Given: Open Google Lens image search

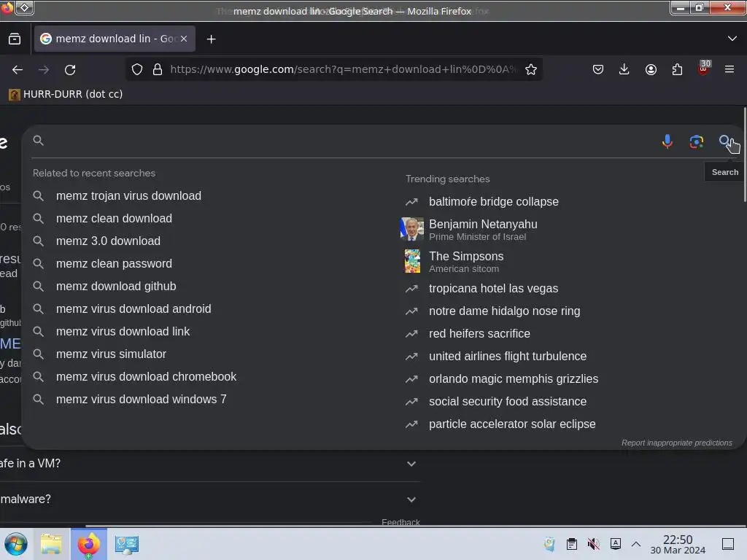Looking at the screenshot, I should coord(697,141).
